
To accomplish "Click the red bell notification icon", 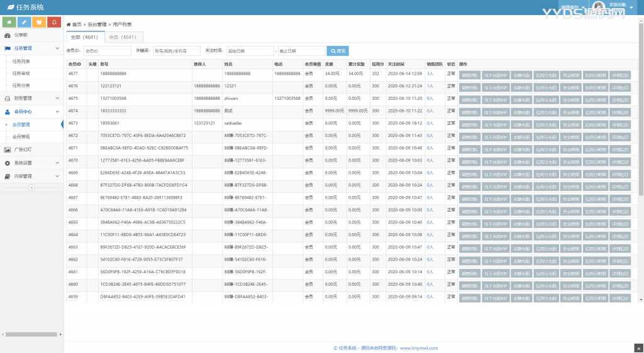I will (55, 22).
